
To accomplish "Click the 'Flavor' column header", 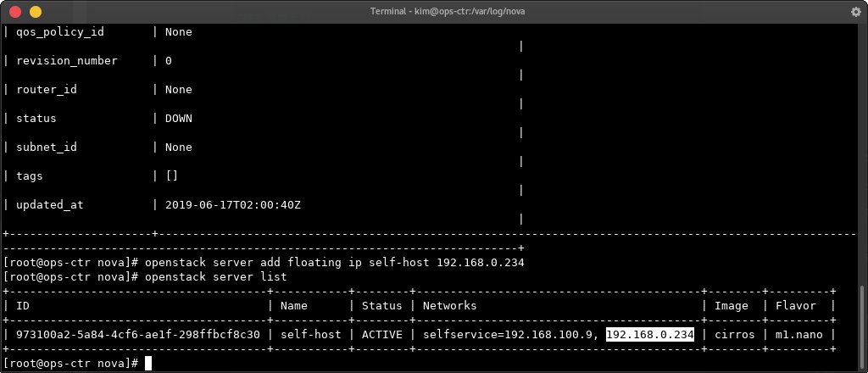I will (x=795, y=305).
